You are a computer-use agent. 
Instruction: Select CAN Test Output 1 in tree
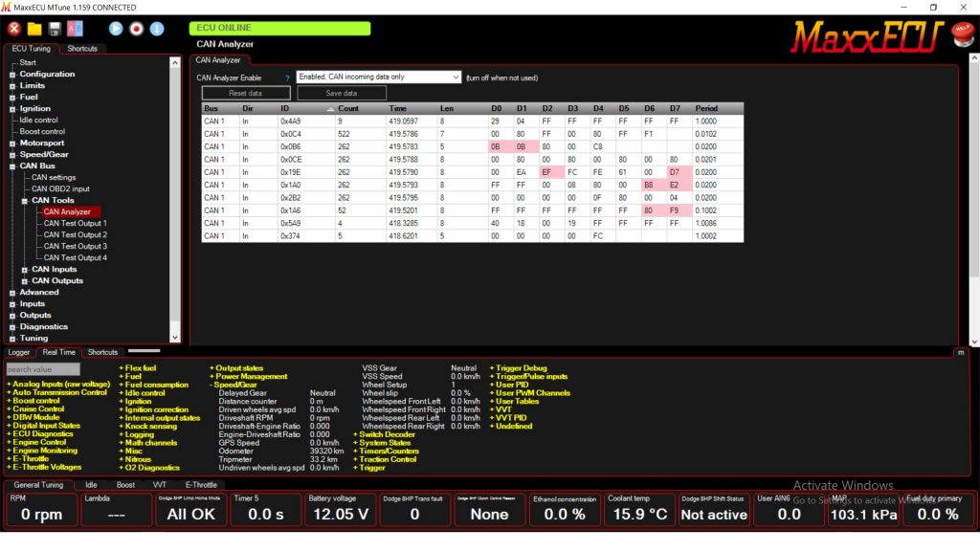75,224
